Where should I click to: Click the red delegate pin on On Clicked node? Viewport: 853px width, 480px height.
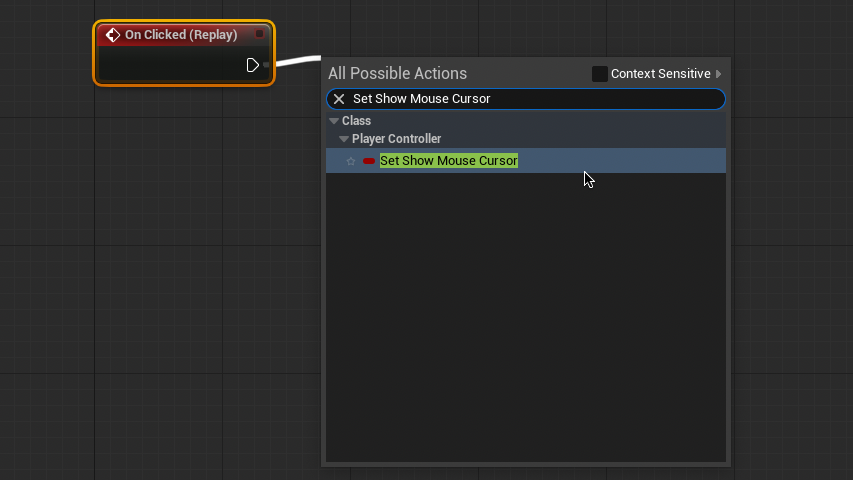(259, 34)
